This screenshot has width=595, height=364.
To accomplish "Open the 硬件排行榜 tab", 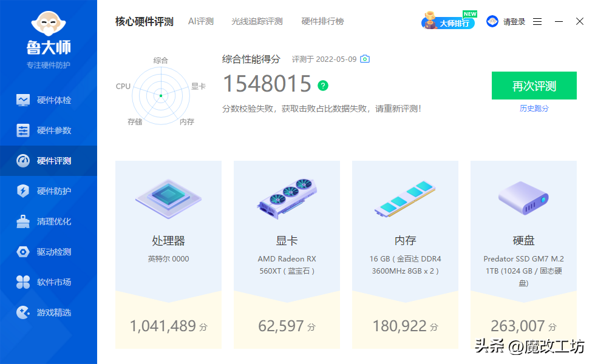I will click(x=322, y=21).
